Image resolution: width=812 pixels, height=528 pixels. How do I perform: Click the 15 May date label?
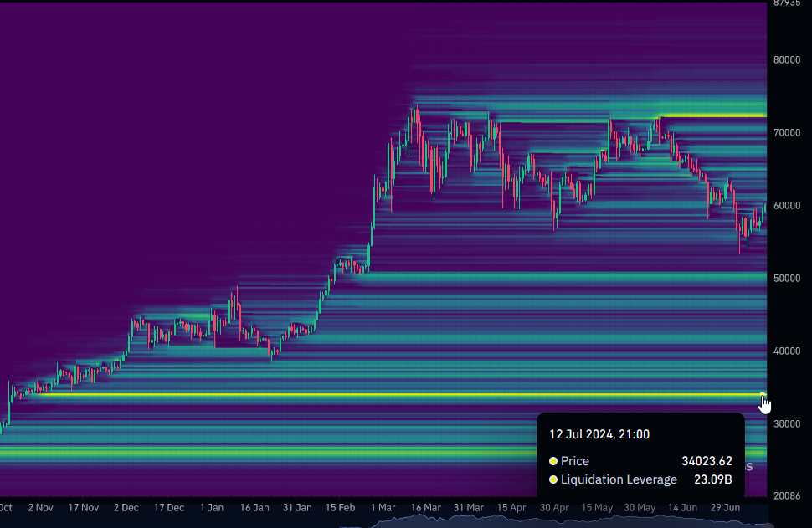(597, 508)
